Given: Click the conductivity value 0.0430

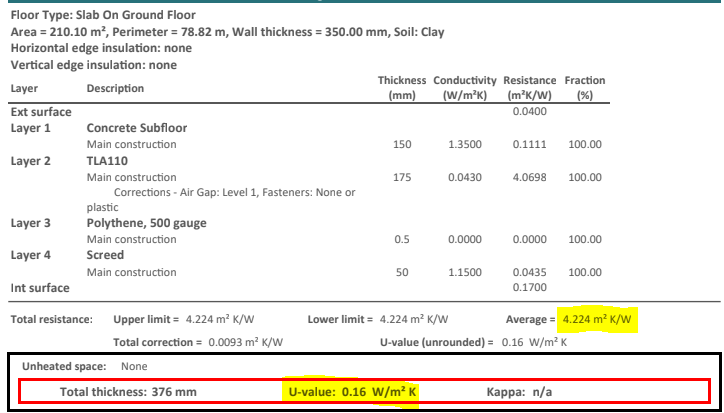Looking at the screenshot, I should (x=465, y=177).
